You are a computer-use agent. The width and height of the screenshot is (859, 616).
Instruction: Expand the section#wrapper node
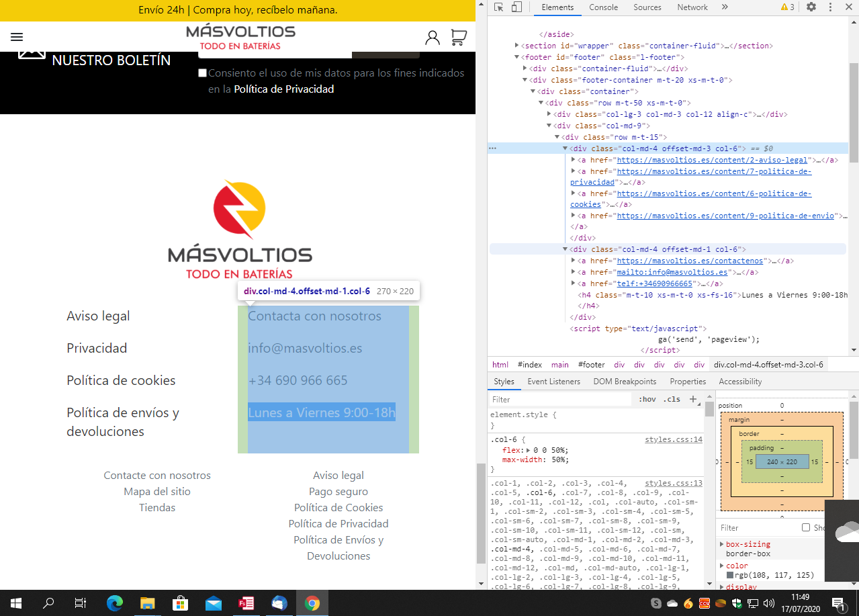(517, 46)
